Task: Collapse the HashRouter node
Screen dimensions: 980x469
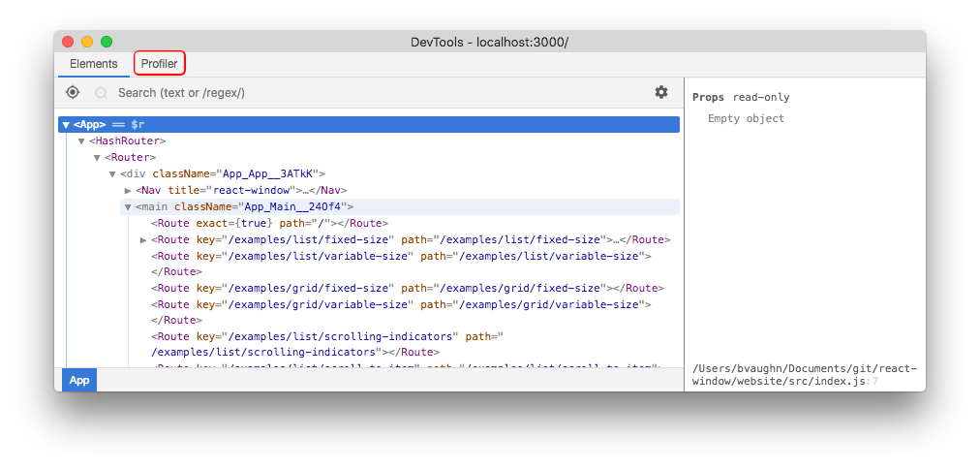Action: (x=81, y=141)
